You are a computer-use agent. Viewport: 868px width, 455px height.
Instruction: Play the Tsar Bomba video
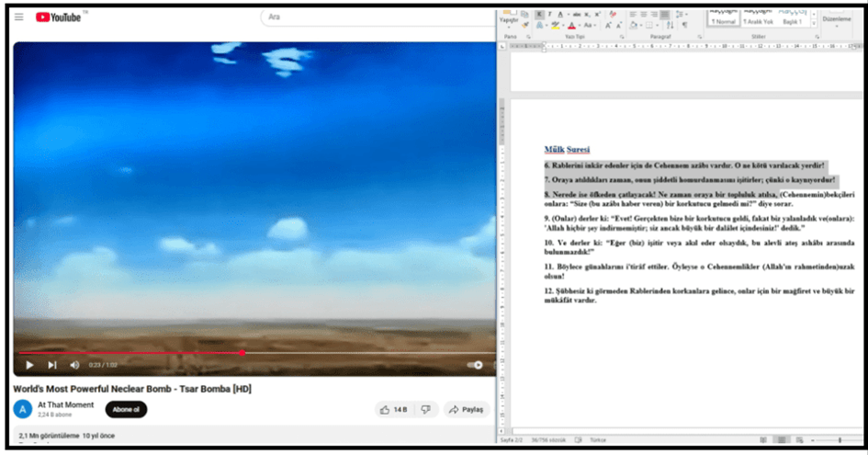click(x=29, y=365)
